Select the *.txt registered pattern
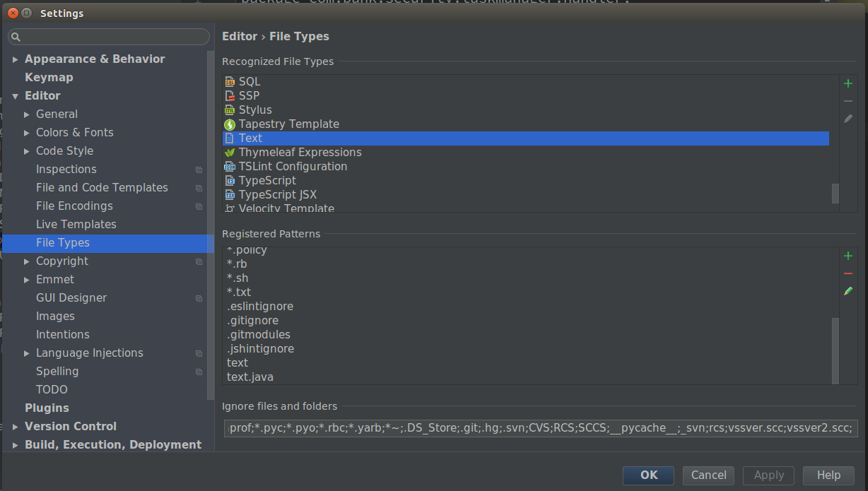This screenshot has height=491, width=868. click(239, 292)
